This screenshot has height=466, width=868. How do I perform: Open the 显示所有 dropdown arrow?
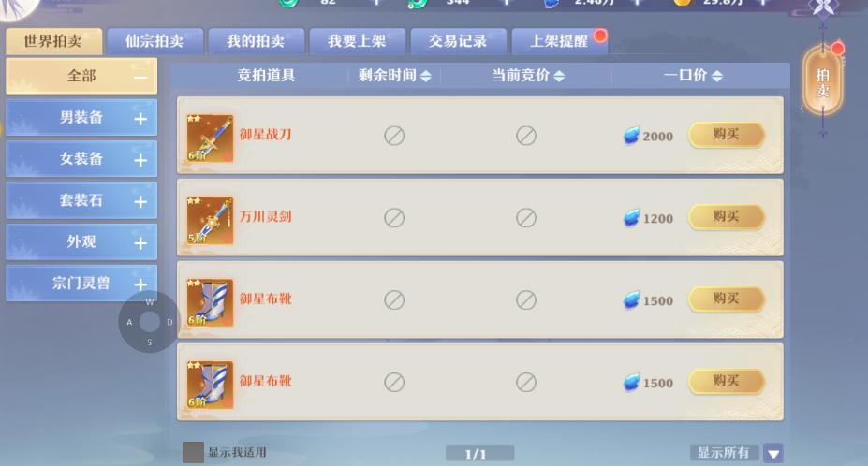tap(773, 453)
